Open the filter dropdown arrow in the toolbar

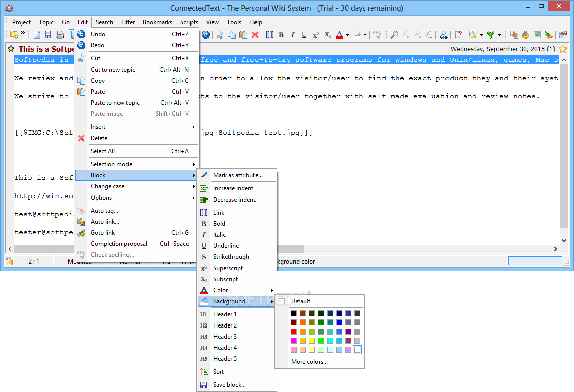(x=499, y=35)
